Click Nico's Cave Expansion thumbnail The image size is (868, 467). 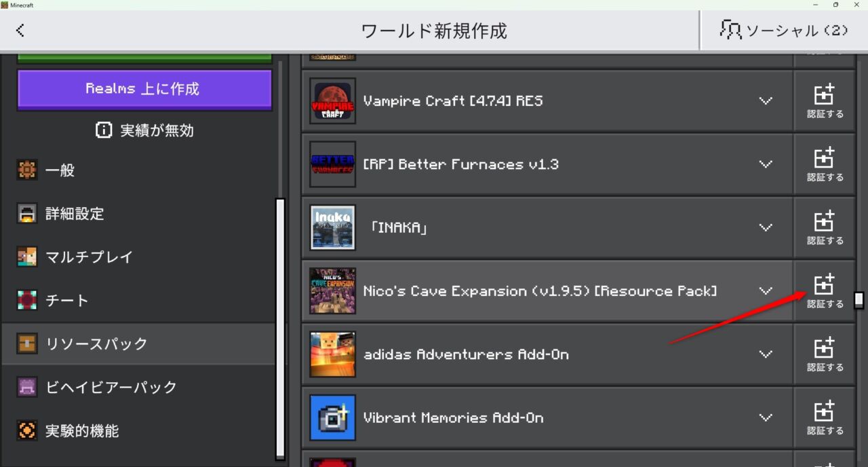click(332, 291)
